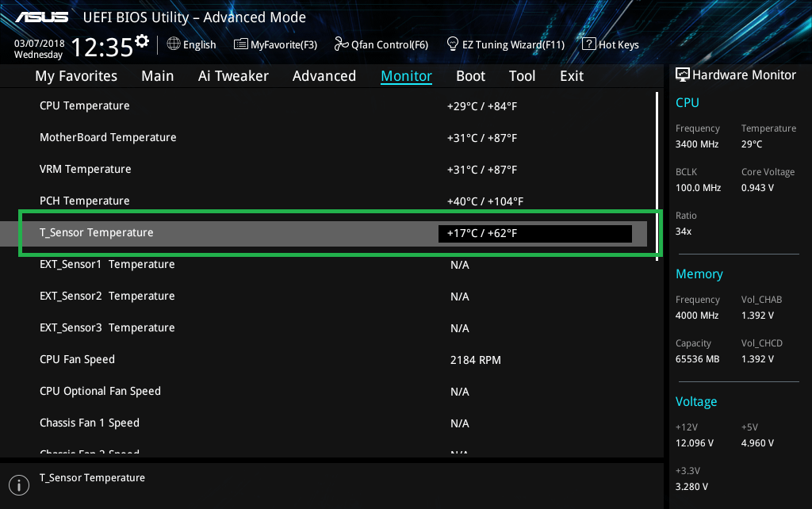Click the 3400 MHz CPU frequency value
The image size is (812, 509).
tap(697, 144)
